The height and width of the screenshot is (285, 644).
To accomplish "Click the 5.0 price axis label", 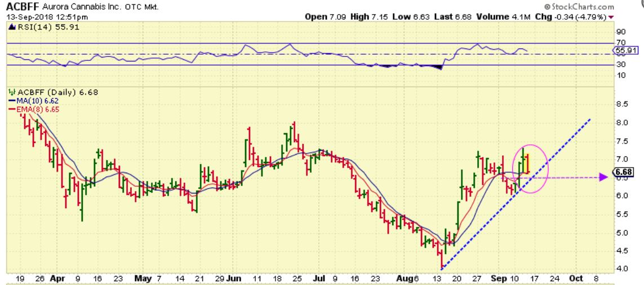I will pos(621,233).
